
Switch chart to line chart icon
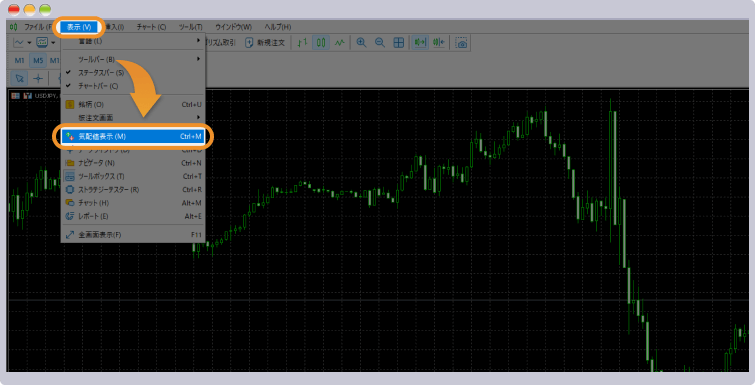pos(340,43)
